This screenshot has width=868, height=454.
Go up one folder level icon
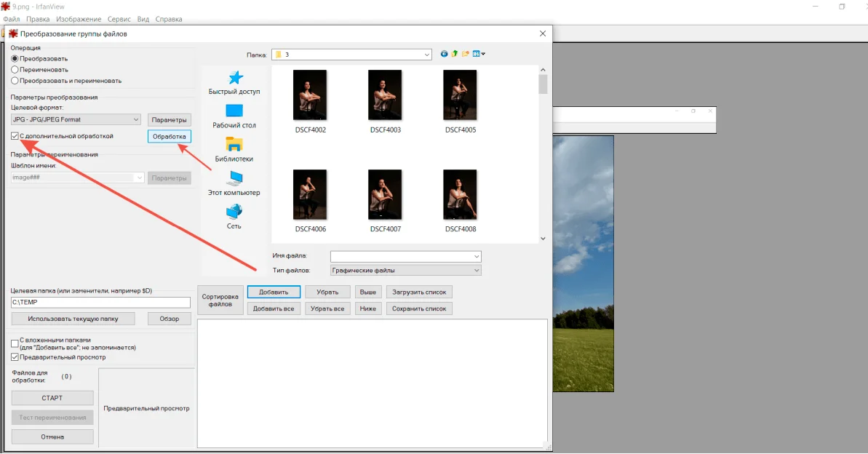[x=455, y=54]
